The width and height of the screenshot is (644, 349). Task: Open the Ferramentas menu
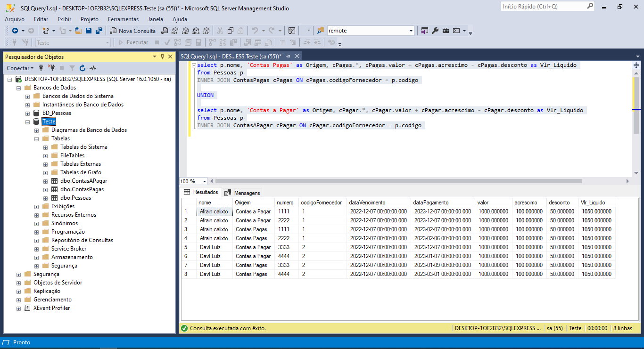pos(123,19)
